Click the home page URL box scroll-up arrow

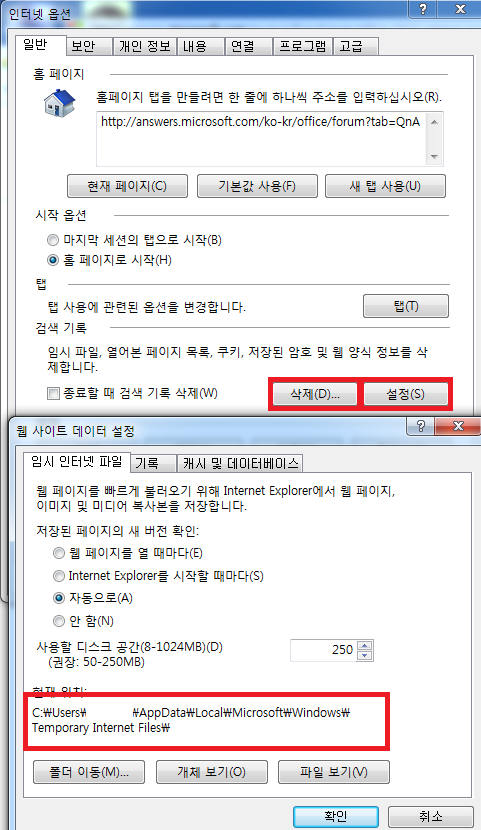pos(434,122)
